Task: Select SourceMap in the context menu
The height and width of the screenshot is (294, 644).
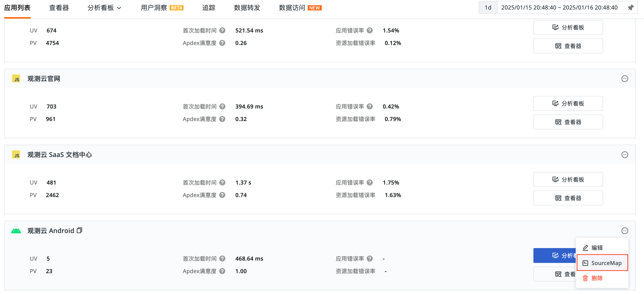Action: pyautogui.click(x=602, y=263)
